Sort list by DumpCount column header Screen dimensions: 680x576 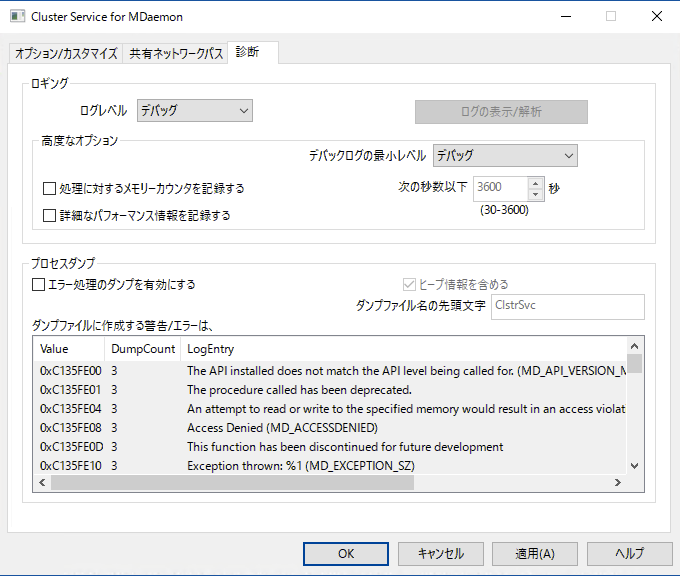[x=143, y=349]
